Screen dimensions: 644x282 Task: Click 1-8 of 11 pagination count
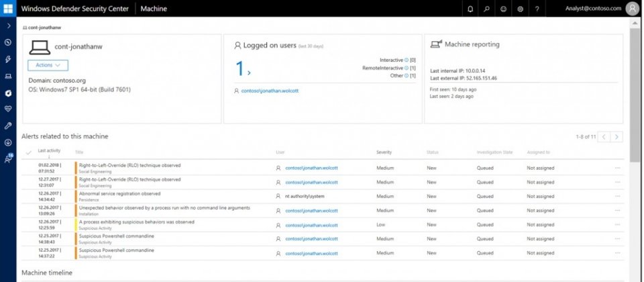tap(586, 137)
